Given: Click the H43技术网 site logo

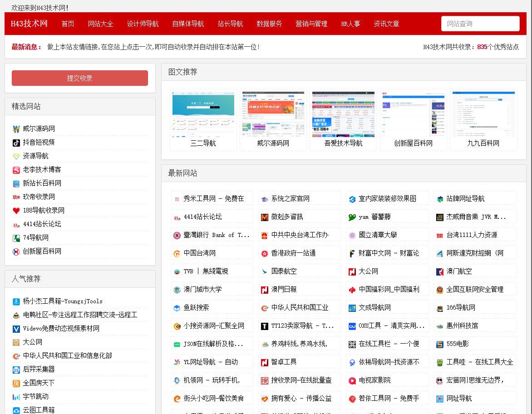Looking at the screenshot, I should pyautogui.click(x=30, y=24).
